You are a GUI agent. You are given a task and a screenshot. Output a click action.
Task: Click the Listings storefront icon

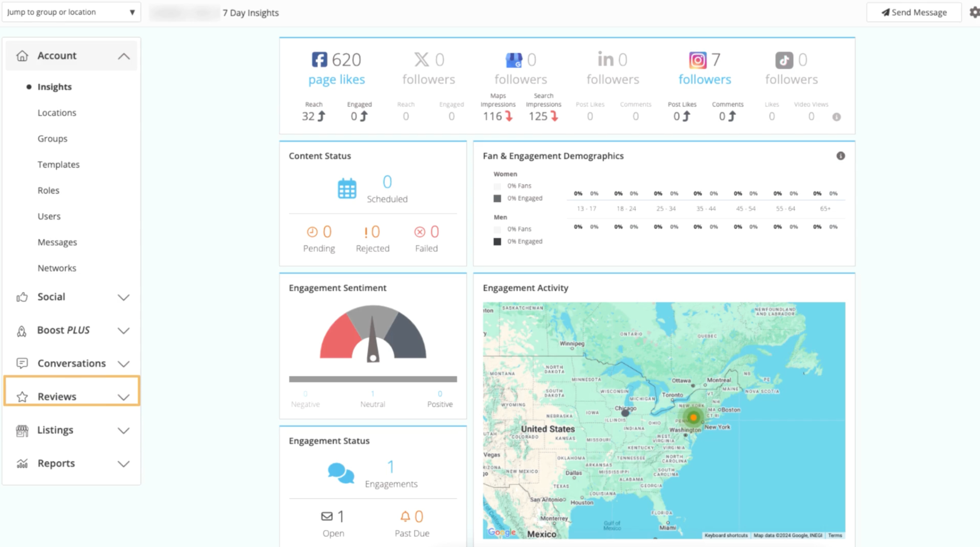[22, 431]
